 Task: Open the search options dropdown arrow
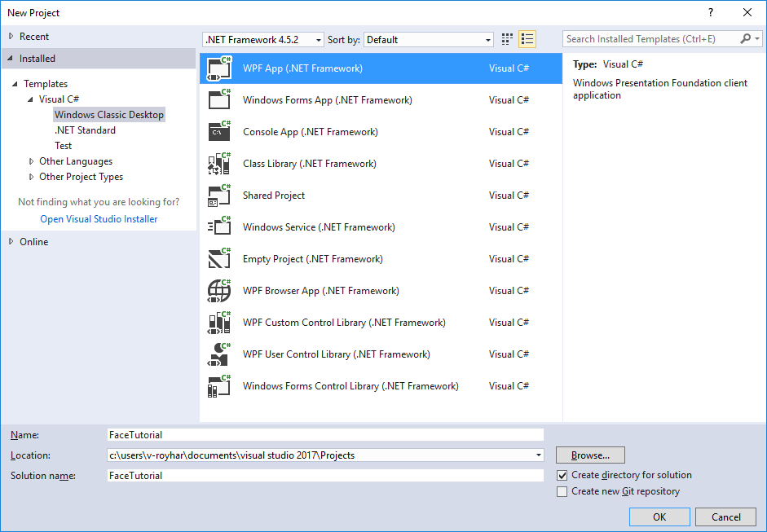757,38
